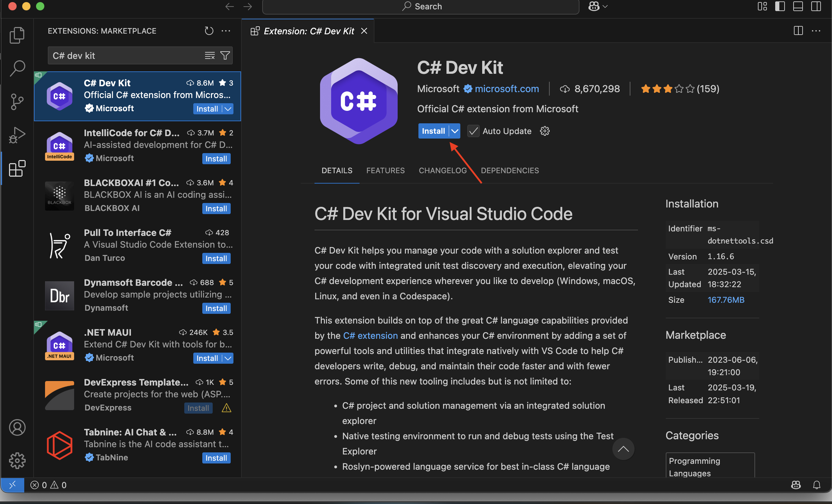Show errors and warnings in status bar
The image size is (832, 504).
[48, 485]
